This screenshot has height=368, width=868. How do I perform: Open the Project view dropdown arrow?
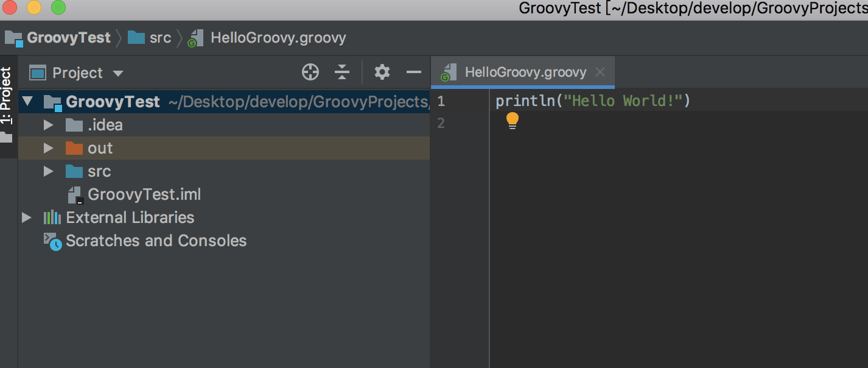click(118, 74)
